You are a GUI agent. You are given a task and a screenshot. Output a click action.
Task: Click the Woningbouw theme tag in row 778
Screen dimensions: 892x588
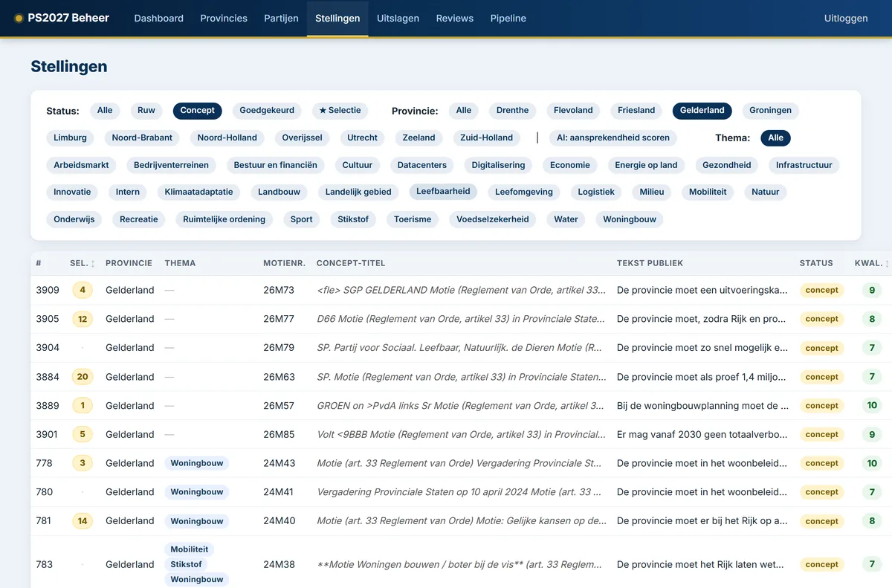pos(197,463)
